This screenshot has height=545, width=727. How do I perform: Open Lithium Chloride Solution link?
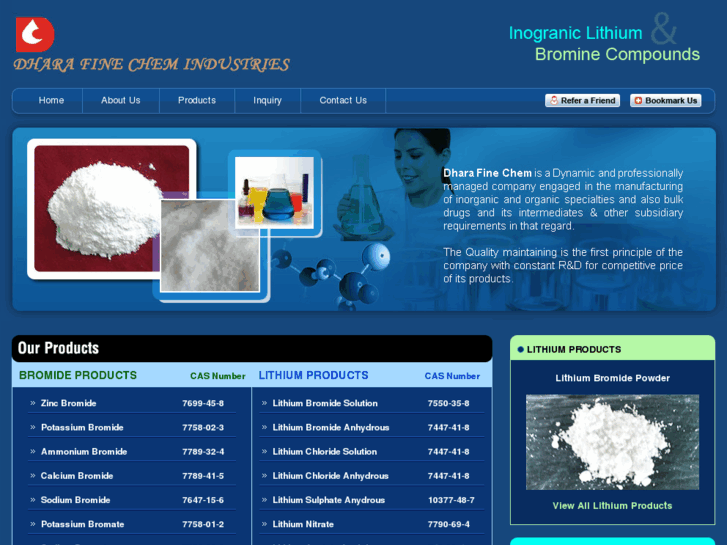click(x=325, y=451)
